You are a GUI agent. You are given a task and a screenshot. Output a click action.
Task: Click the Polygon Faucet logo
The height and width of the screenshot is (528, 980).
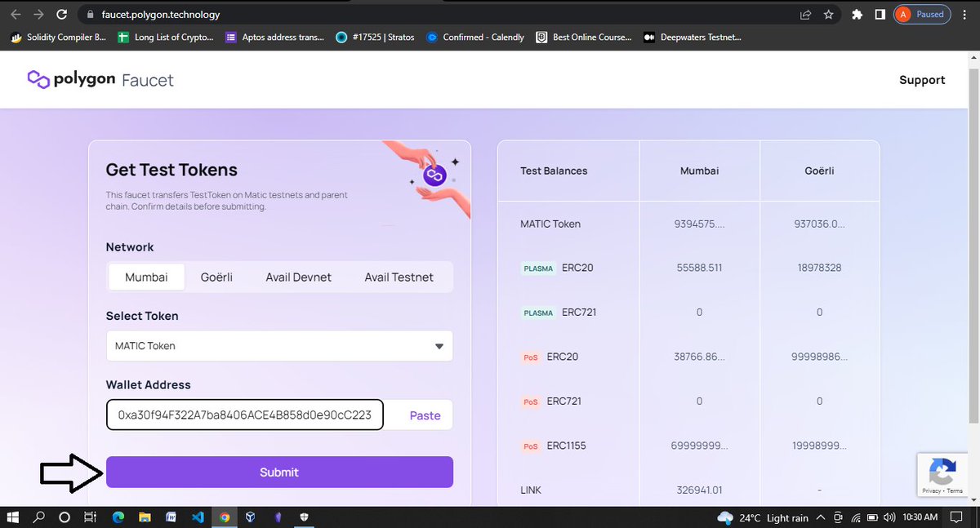coord(100,79)
